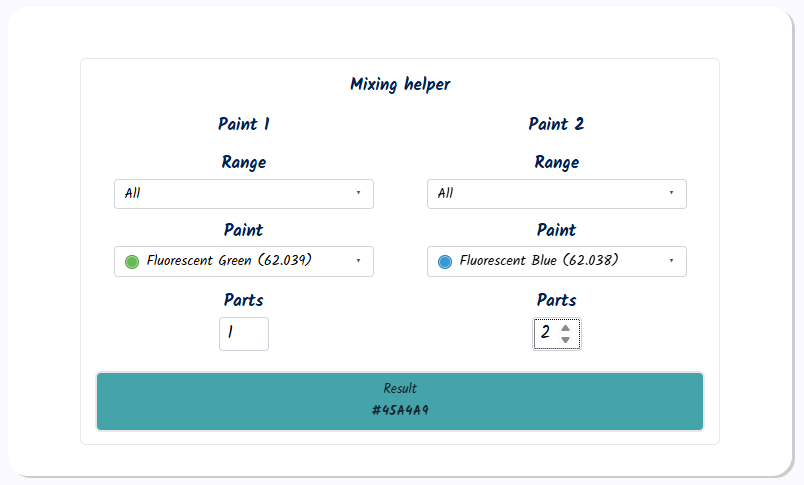
Task: Click the Range label under Paint 2
Action: coord(556,163)
